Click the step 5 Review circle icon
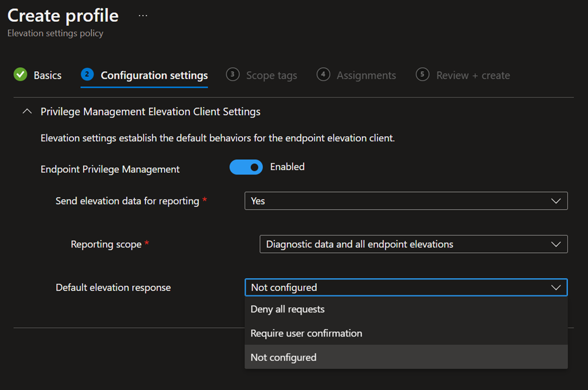This screenshot has height=390, width=588. tap(423, 75)
